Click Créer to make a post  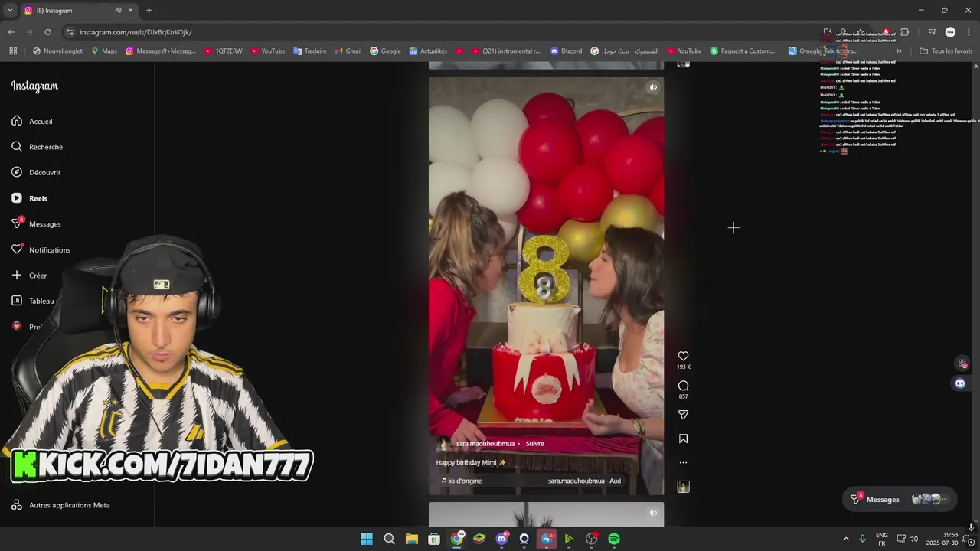(x=29, y=275)
